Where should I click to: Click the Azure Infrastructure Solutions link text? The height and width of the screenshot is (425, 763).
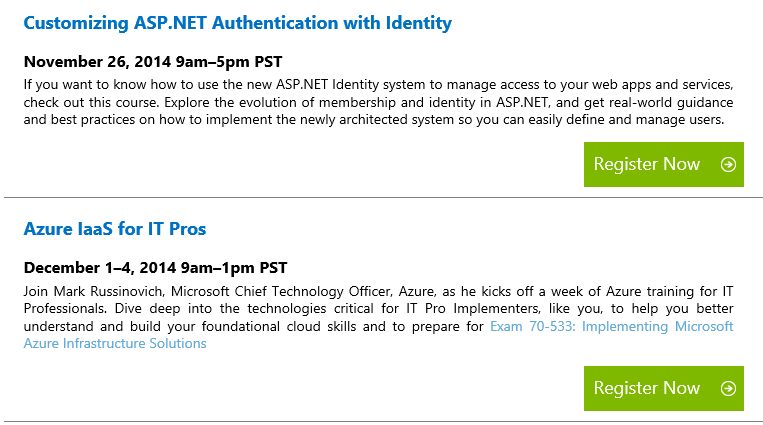(115, 343)
